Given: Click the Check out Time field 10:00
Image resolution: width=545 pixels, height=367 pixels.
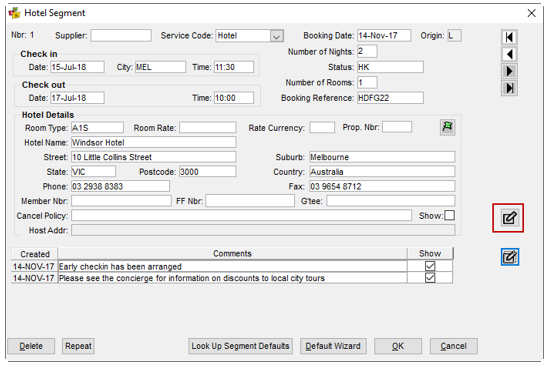Looking at the screenshot, I should point(234,98).
